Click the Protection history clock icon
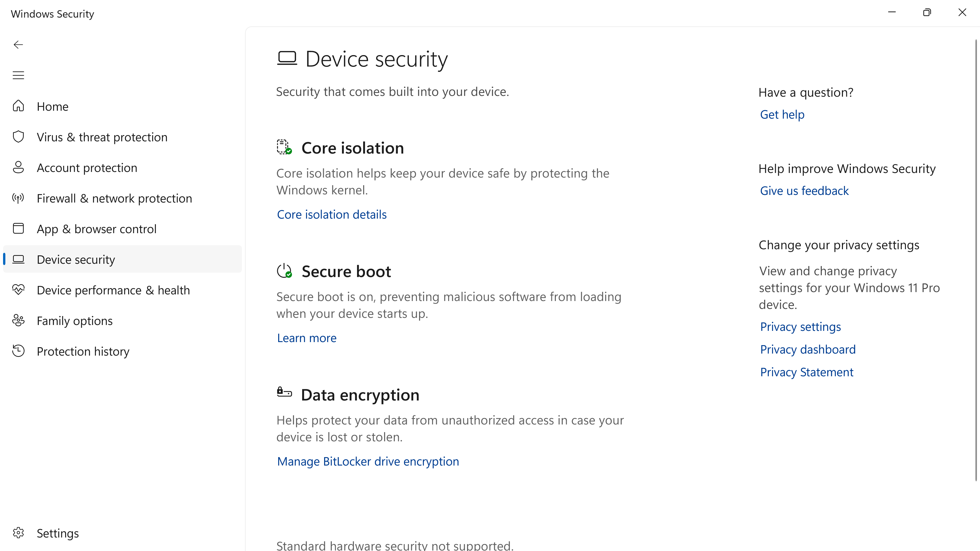Image resolution: width=980 pixels, height=551 pixels. 18,351
